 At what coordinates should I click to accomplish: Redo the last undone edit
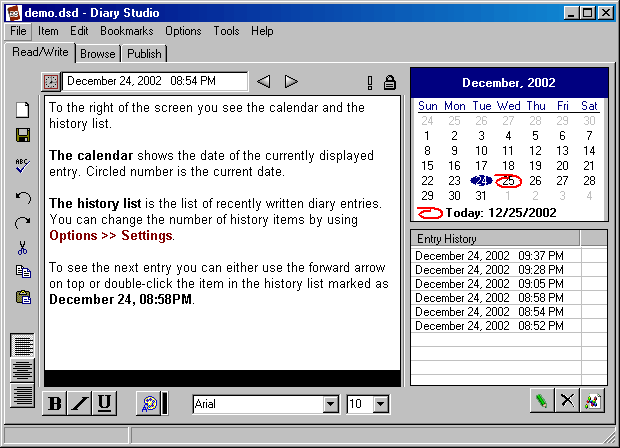23,223
